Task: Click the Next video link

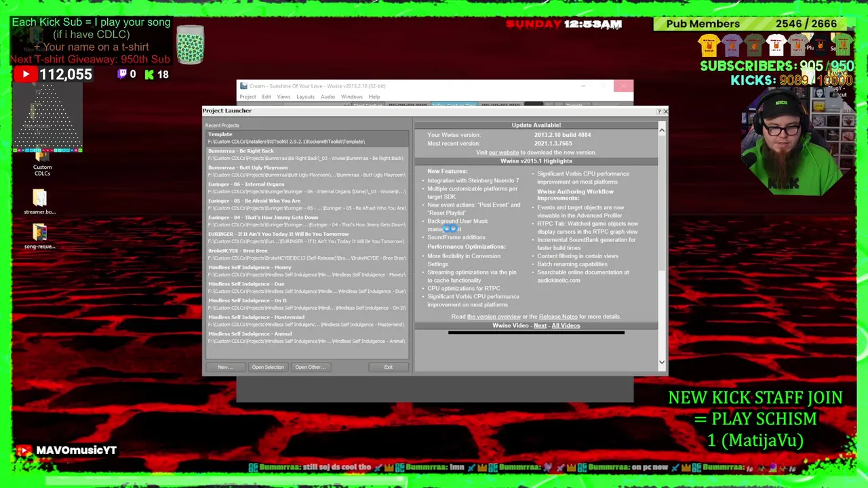Action: tap(540, 326)
